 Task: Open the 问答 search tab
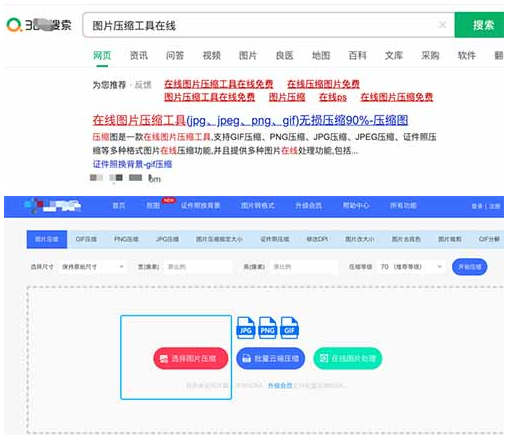point(175,55)
